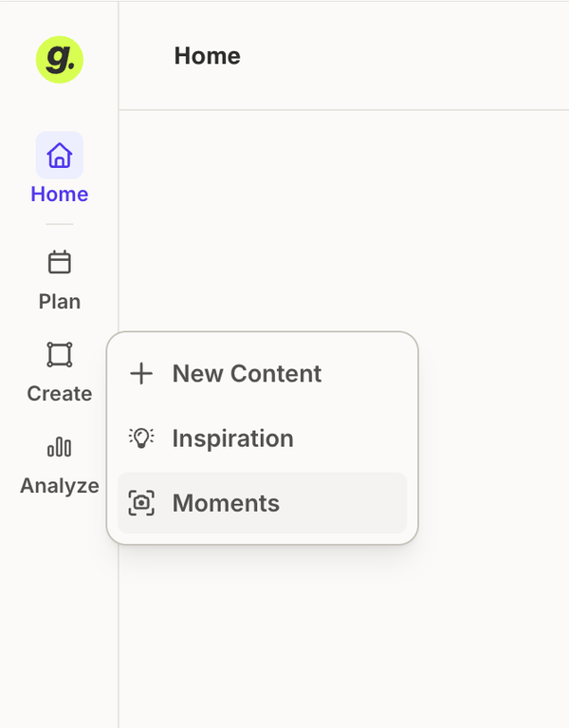
Task: Click the empty header bar beside Home title
Action: click(403, 56)
